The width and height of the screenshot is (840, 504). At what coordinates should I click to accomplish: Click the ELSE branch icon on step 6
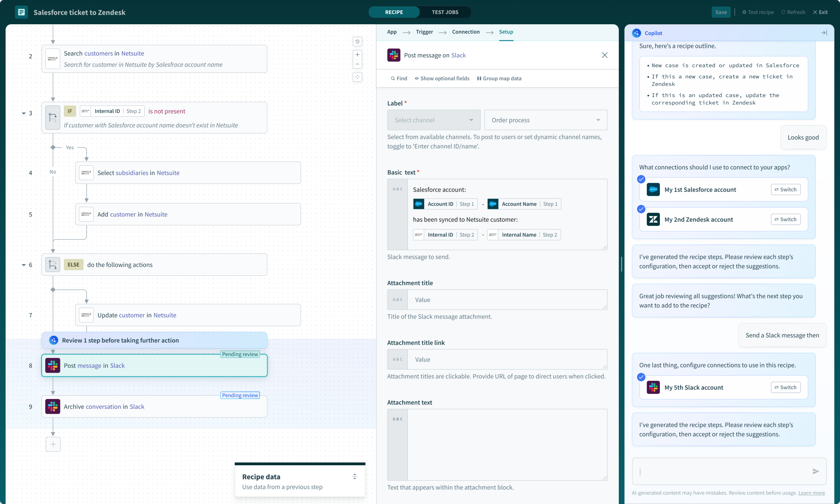52,264
